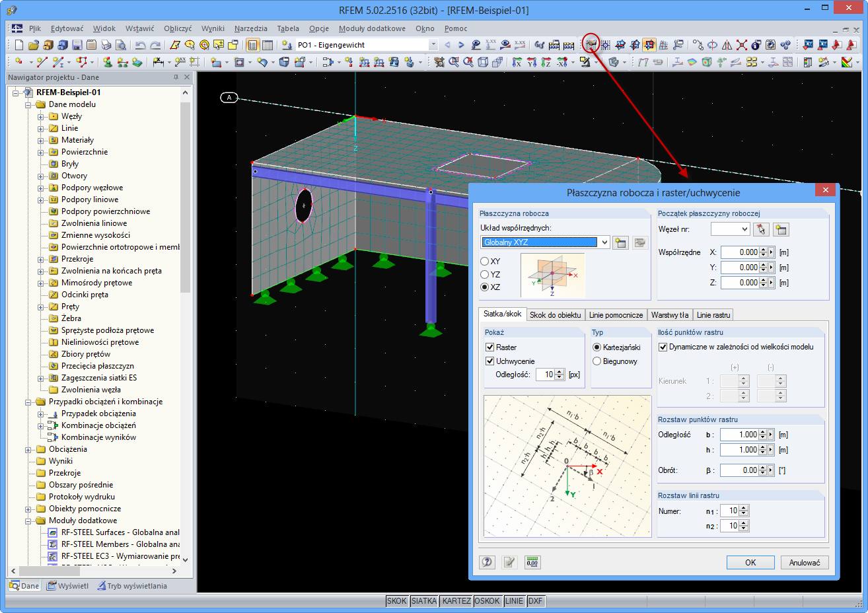Click the Undo arrow icon

pos(140,45)
